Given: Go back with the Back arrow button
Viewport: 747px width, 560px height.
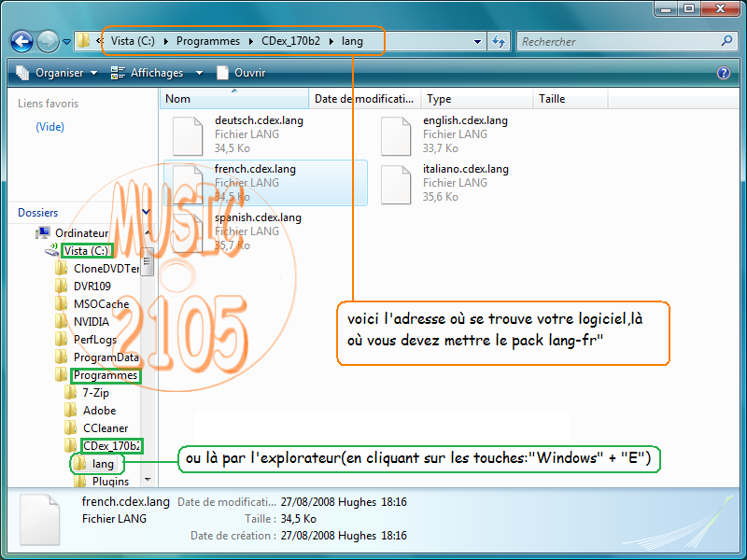Looking at the screenshot, I should coord(21,41).
